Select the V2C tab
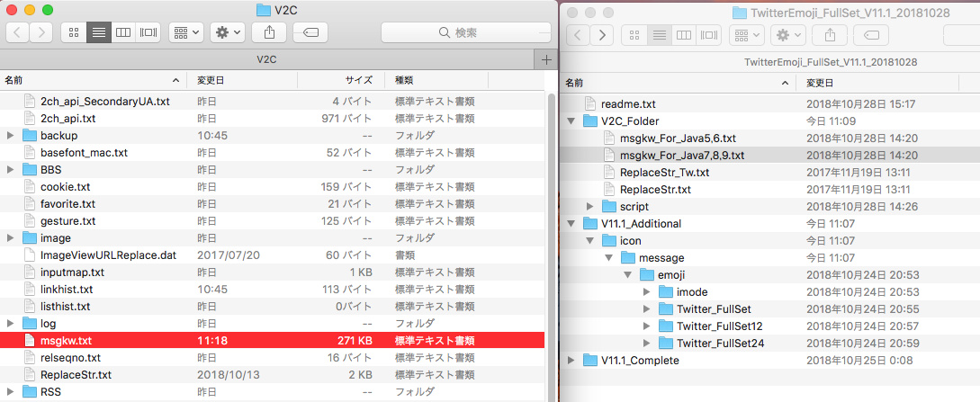Viewport: 980px width, 402px height. (x=267, y=59)
